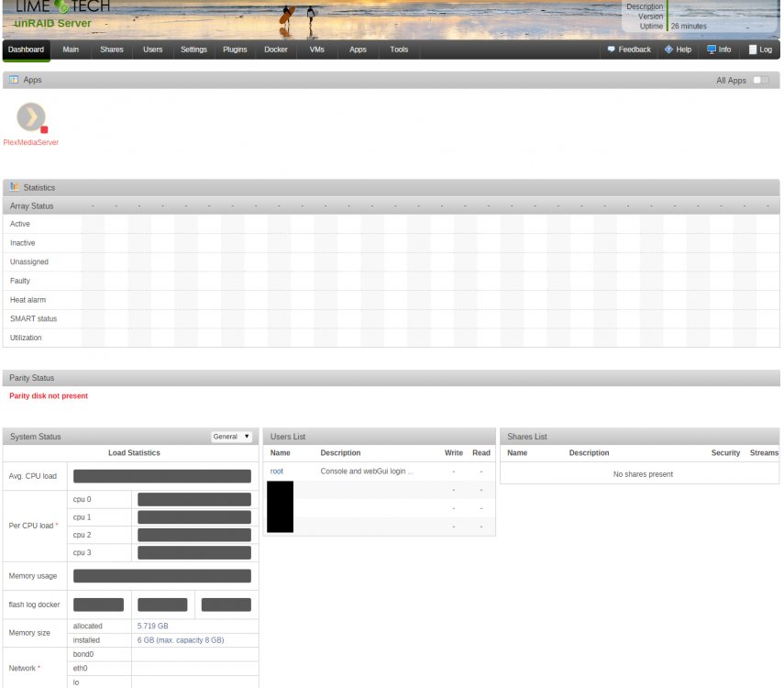Click the 'Parity Status' header
This screenshot has width=784, height=688.
[31, 378]
